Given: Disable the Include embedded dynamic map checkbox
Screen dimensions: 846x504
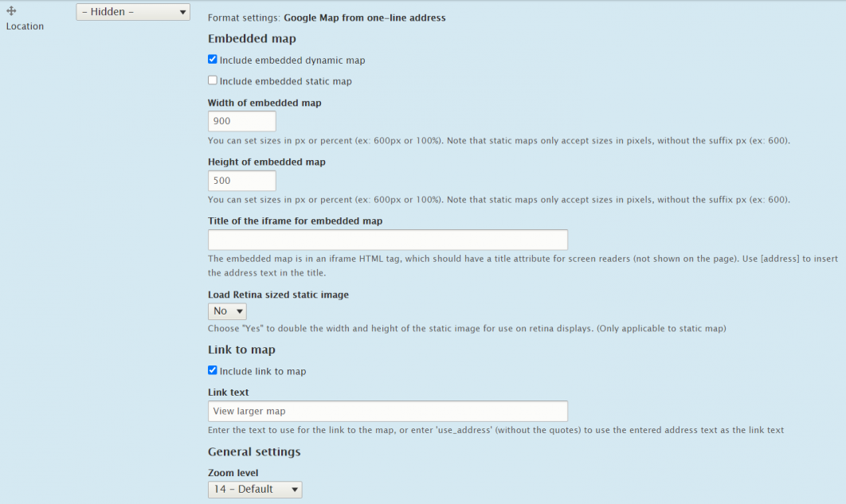Looking at the screenshot, I should click(212, 59).
